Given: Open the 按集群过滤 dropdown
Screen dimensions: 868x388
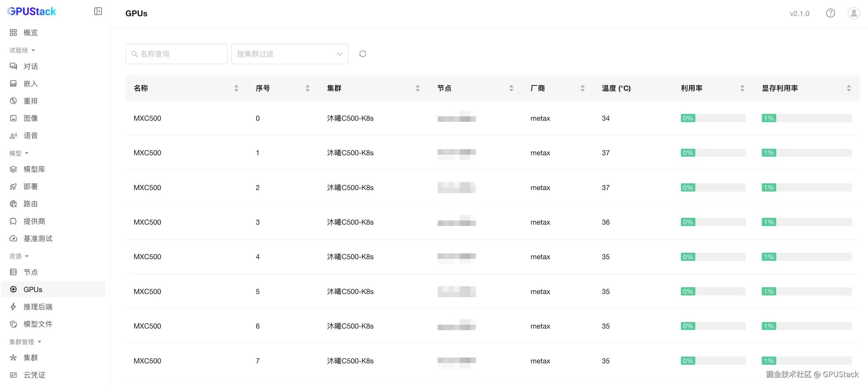Looking at the screenshot, I should (289, 54).
